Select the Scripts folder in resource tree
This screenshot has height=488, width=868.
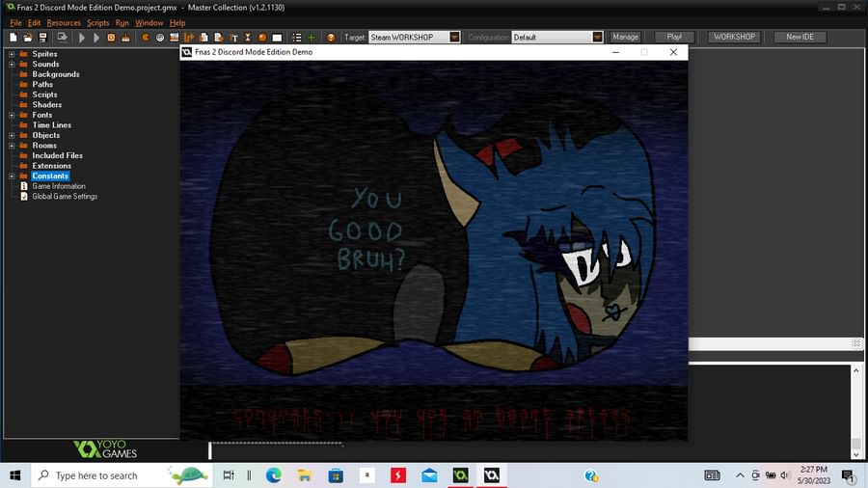point(44,95)
